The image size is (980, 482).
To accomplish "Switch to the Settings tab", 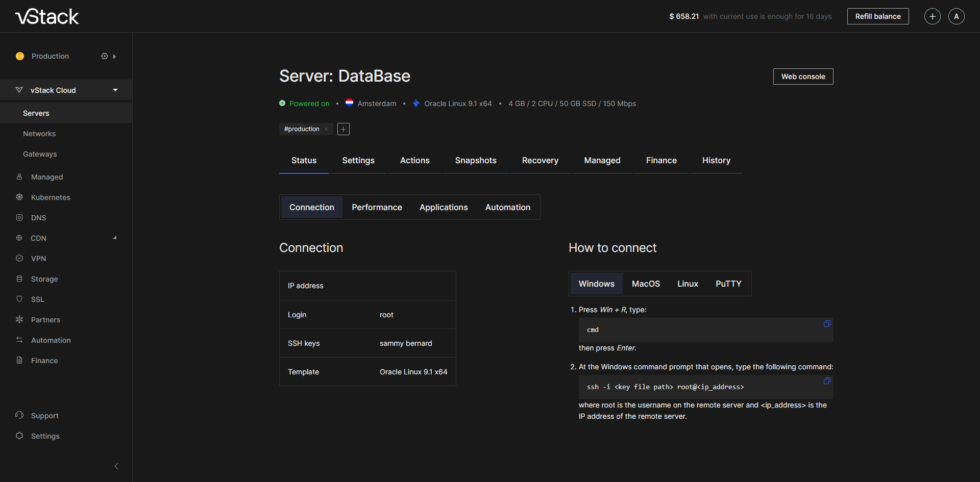I will pyautogui.click(x=358, y=160).
